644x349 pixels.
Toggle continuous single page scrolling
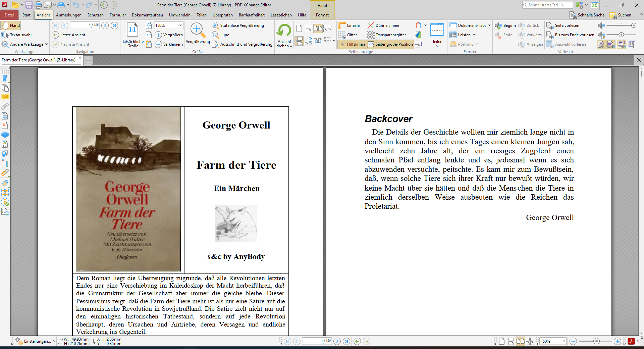308,29
